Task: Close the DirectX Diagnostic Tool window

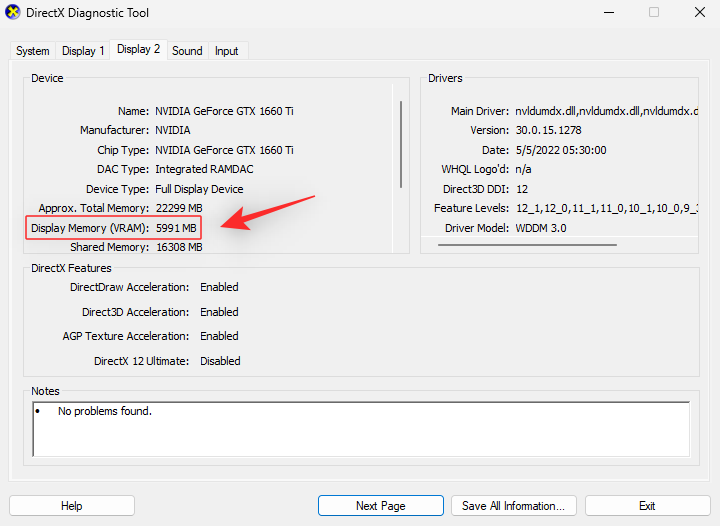Action: point(700,12)
